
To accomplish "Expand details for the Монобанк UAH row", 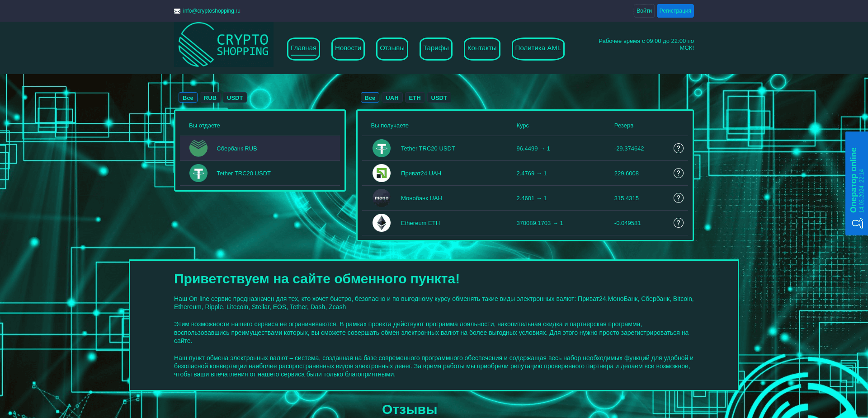I will pyautogui.click(x=678, y=198).
